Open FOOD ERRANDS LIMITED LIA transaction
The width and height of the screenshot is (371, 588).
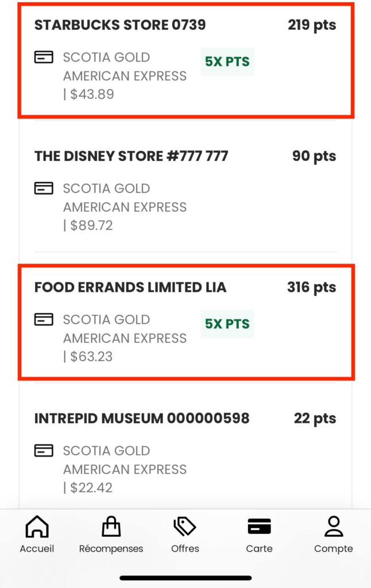(130, 287)
